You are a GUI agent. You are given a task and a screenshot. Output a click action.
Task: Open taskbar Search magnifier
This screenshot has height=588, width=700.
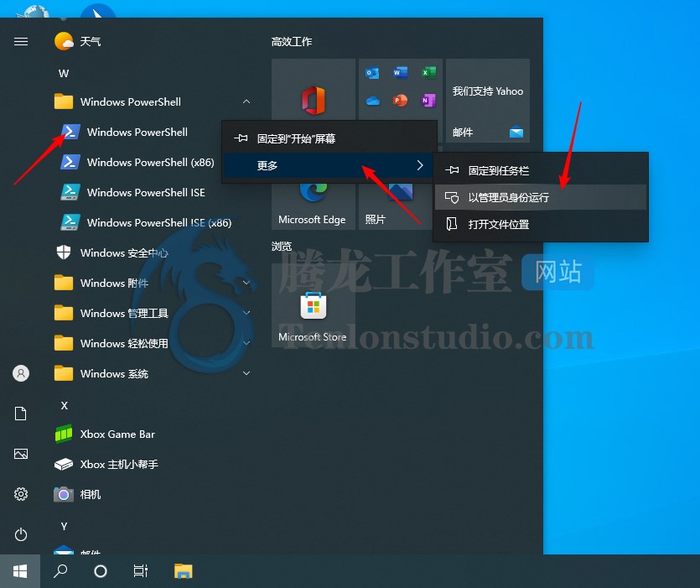point(60,571)
